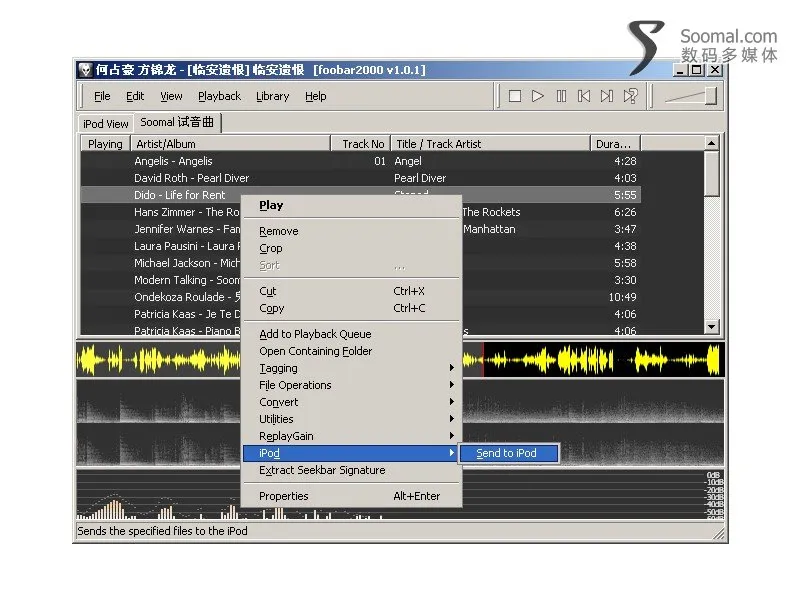Select the Soomal playlist tab

(x=177, y=122)
